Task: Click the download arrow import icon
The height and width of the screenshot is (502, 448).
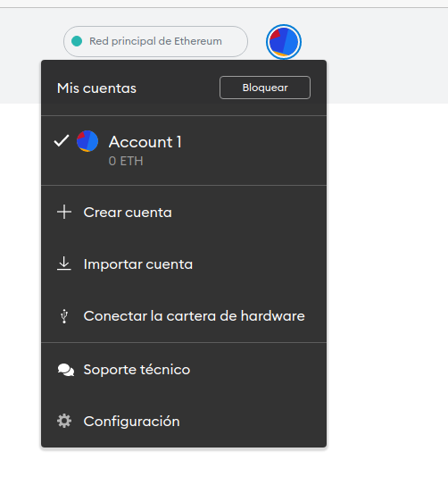Action: [x=64, y=264]
